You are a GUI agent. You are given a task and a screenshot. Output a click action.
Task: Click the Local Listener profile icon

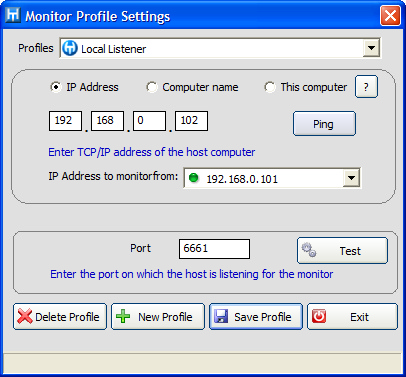[70, 48]
